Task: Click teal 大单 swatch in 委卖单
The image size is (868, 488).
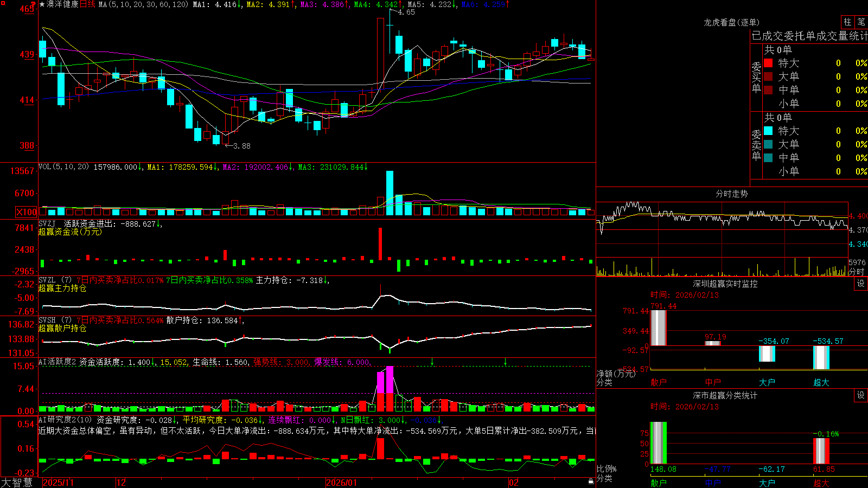Action: tap(768, 144)
